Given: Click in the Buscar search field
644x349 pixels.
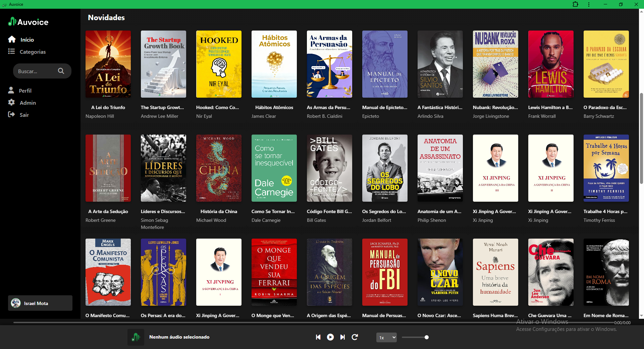Looking at the screenshot, I should coord(35,71).
